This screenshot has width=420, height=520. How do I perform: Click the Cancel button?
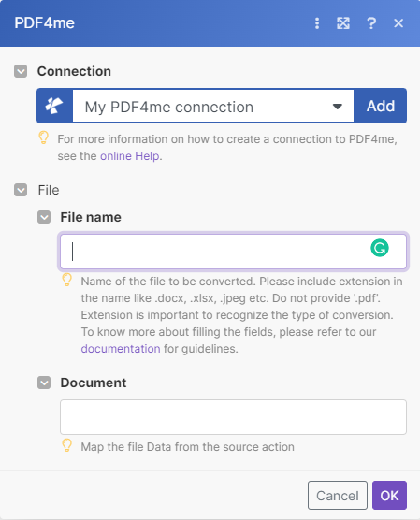[x=338, y=496]
